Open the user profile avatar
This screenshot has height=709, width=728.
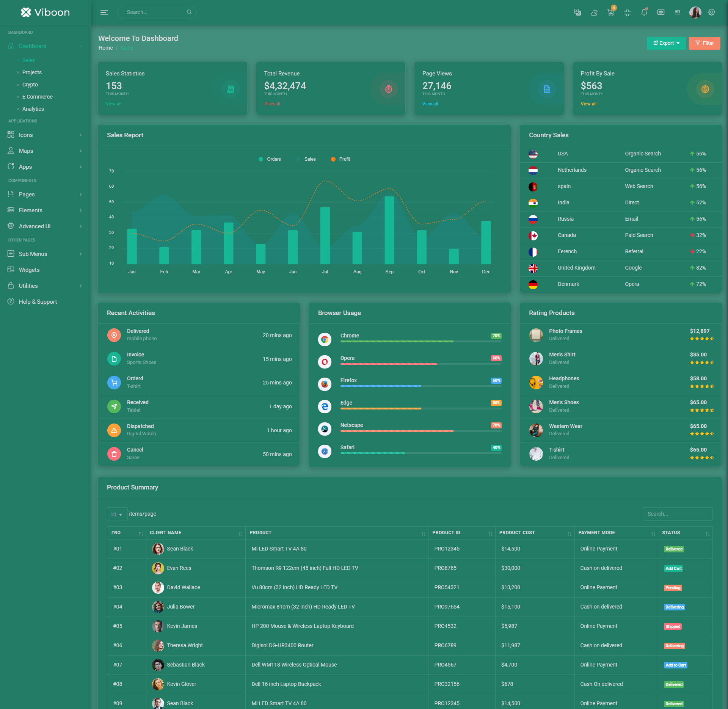pyautogui.click(x=695, y=13)
